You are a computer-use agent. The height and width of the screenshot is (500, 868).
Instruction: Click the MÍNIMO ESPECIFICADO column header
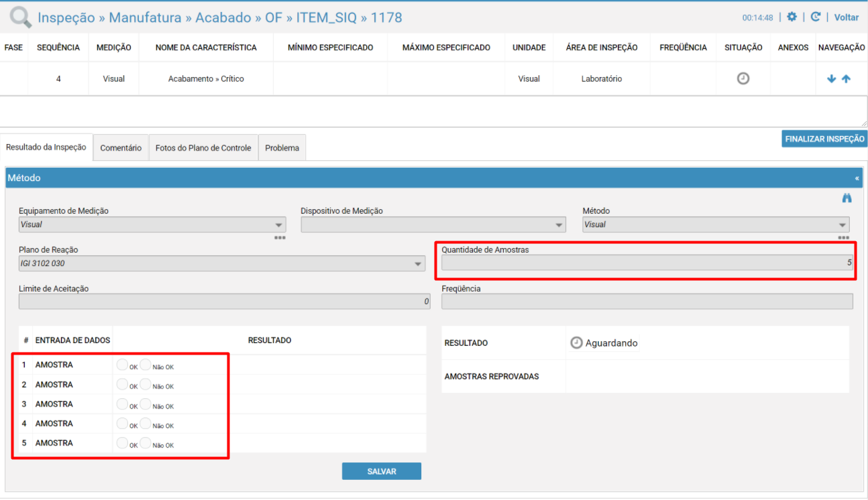(330, 48)
